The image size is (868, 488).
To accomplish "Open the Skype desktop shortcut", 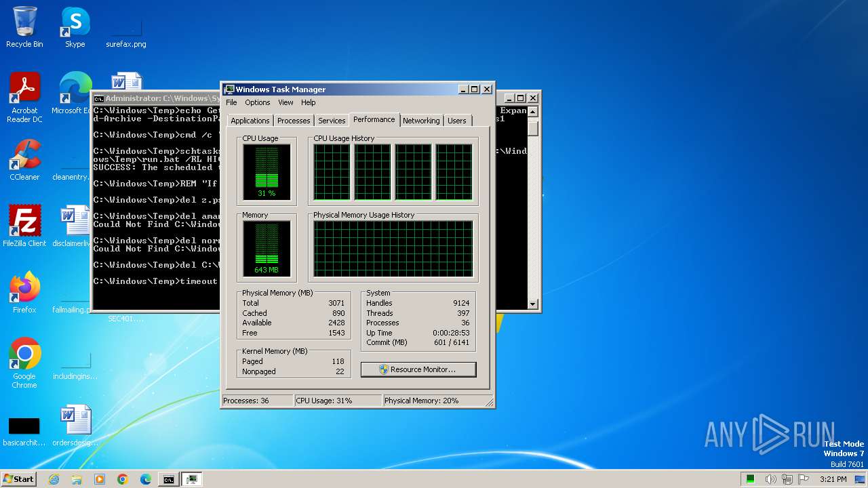I will (x=75, y=27).
